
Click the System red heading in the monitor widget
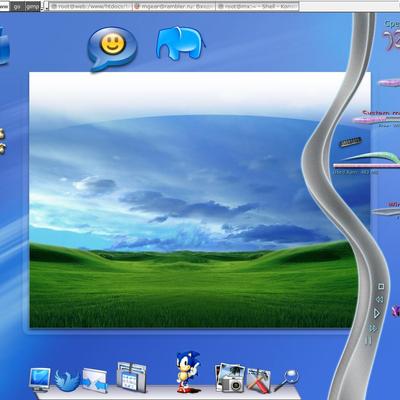pyautogui.click(x=381, y=114)
